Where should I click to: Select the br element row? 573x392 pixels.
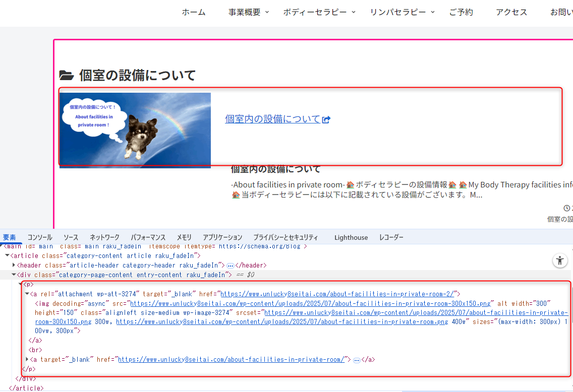(x=35, y=350)
